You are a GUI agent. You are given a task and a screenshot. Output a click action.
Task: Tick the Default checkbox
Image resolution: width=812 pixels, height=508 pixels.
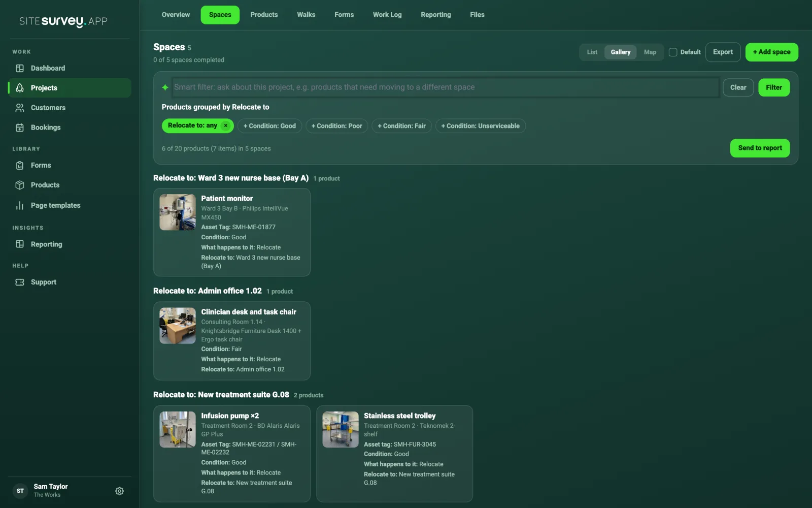click(x=673, y=52)
